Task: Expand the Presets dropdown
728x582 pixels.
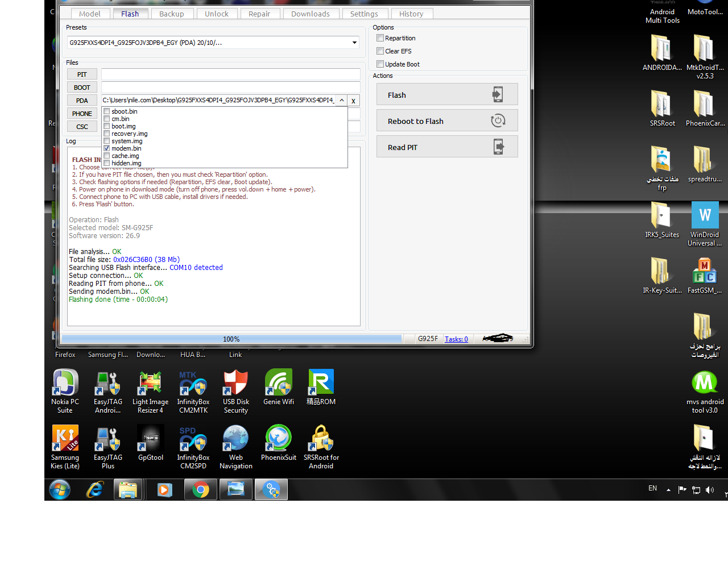Action: click(354, 43)
